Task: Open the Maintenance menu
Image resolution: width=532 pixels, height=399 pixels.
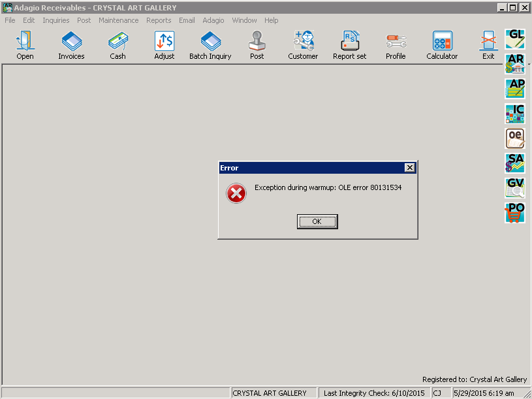Action: (118, 20)
